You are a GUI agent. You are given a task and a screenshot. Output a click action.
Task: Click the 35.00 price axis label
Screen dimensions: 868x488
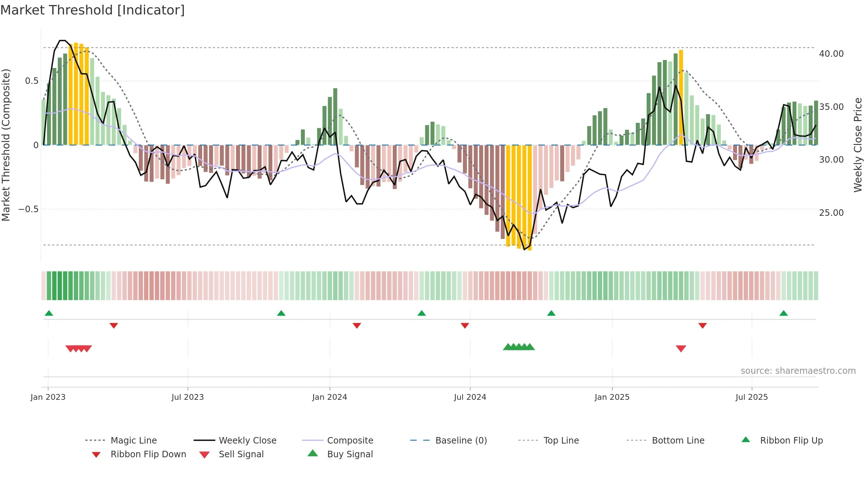coord(831,107)
